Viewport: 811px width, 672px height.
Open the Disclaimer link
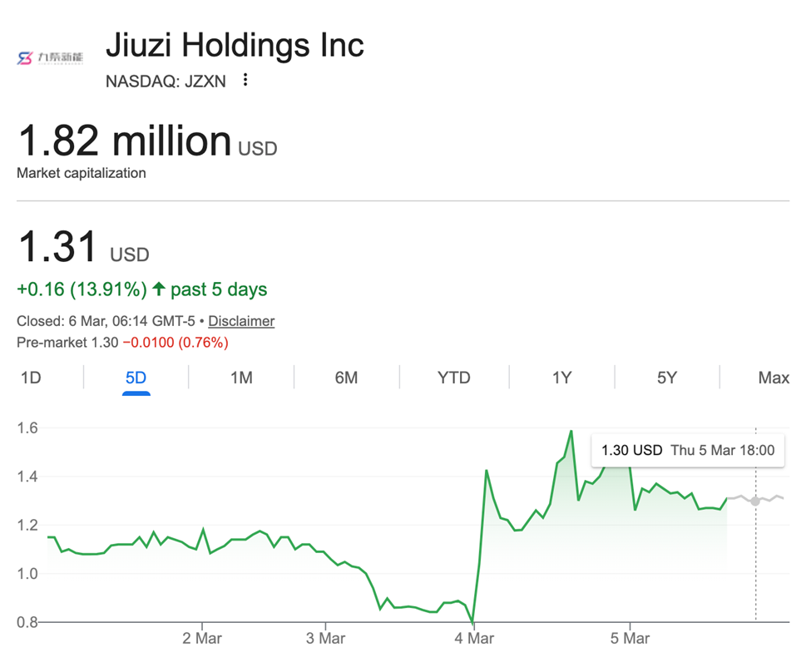(x=241, y=321)
